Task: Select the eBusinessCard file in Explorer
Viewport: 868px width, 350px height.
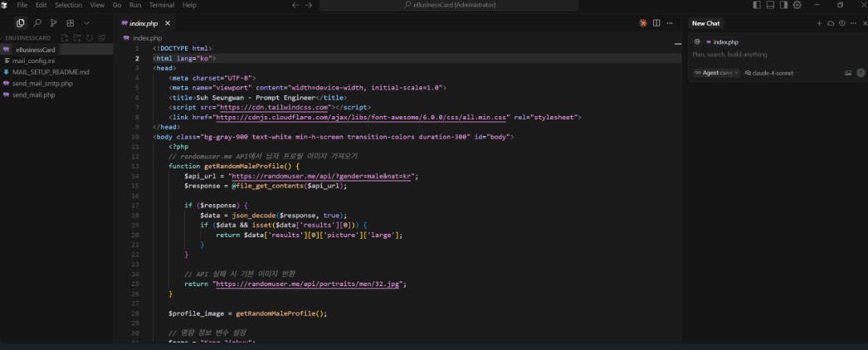Action: coord(56,49)
